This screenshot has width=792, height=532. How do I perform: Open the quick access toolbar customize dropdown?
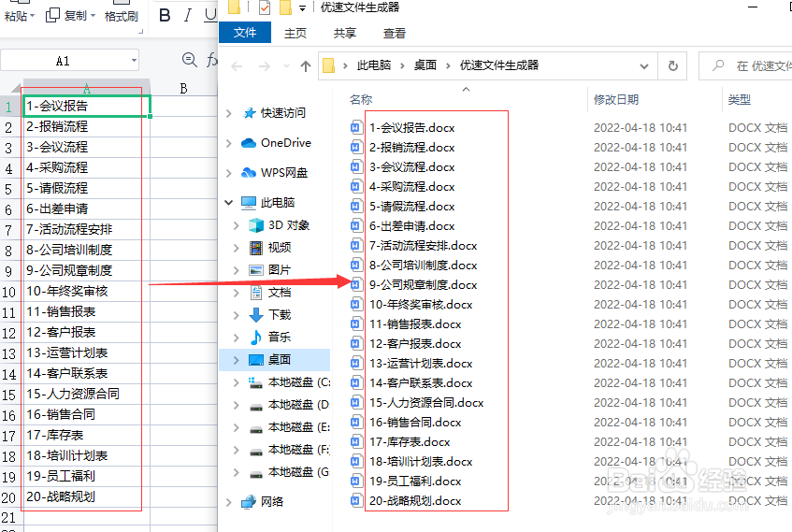302,8
